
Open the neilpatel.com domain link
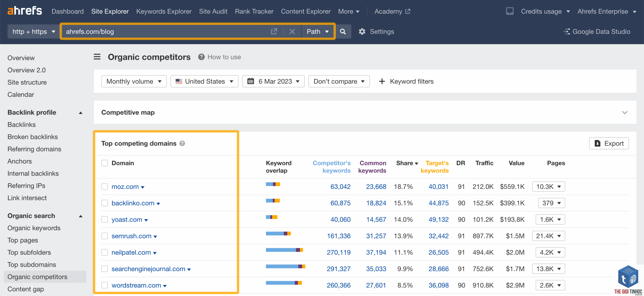[x=131, y=252]
